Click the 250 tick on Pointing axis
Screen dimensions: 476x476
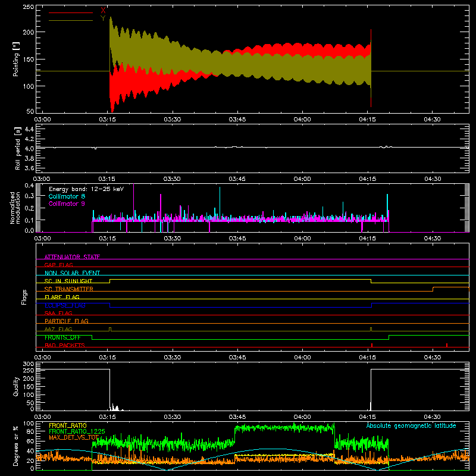tap(29, 7)
